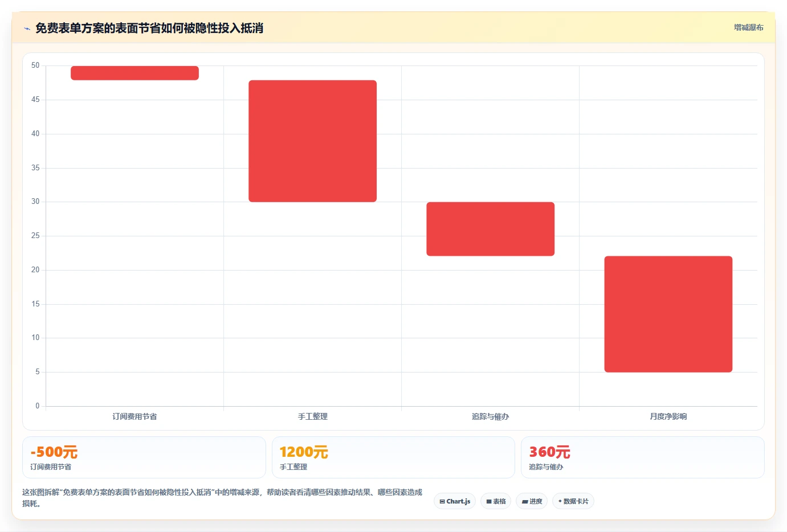Click the y-axis value 50
Screen dimensions: 787x532
tap(35, 66)
